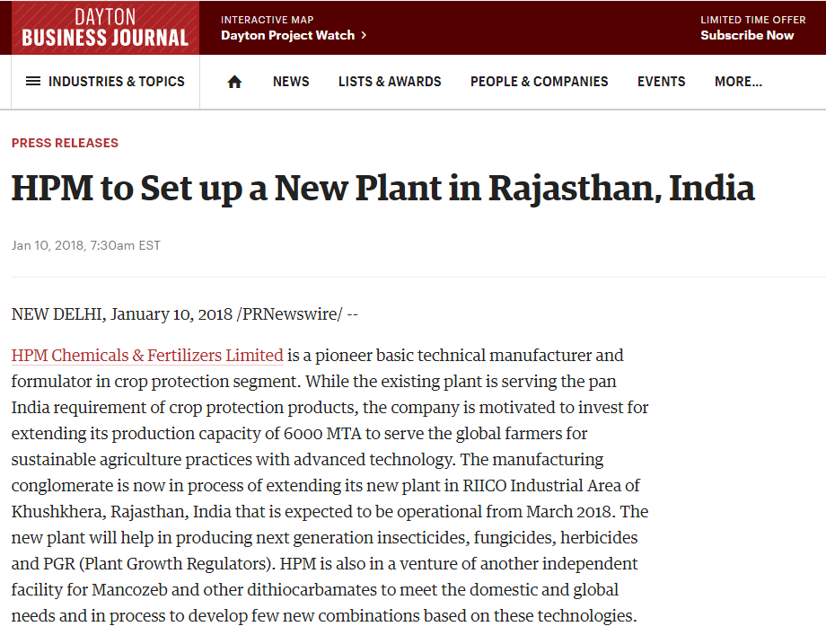This screenshot has height=644, width=826.
Task: Open the News menu item
Action: 291,82
